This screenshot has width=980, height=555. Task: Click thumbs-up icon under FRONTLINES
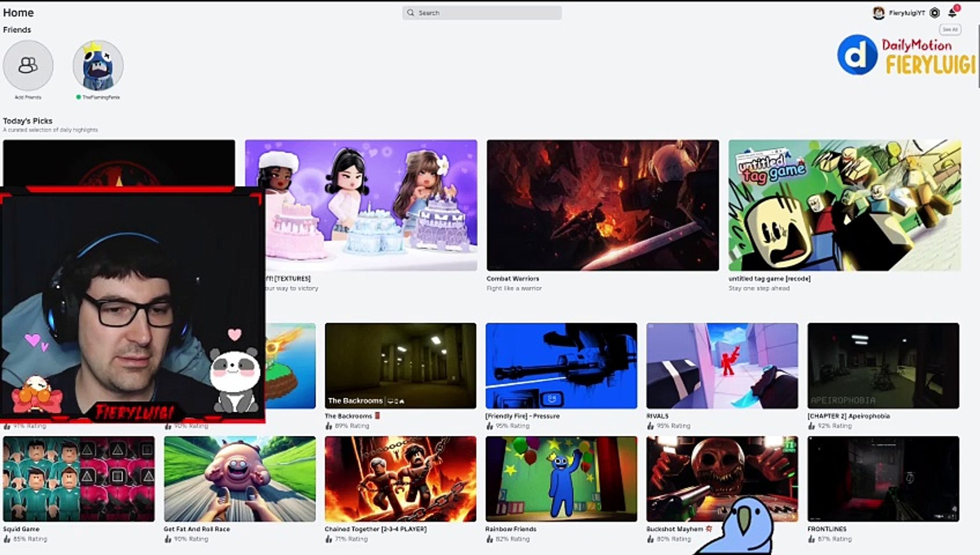click(812, 539)
